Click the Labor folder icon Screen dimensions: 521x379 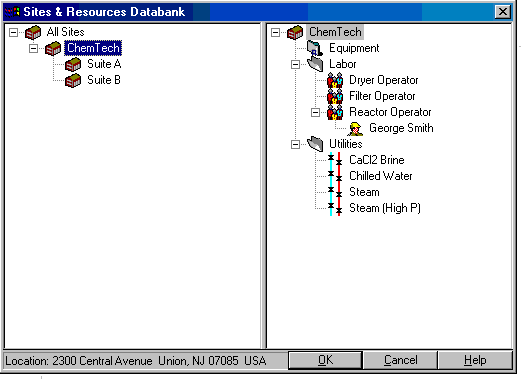point(315,64)
